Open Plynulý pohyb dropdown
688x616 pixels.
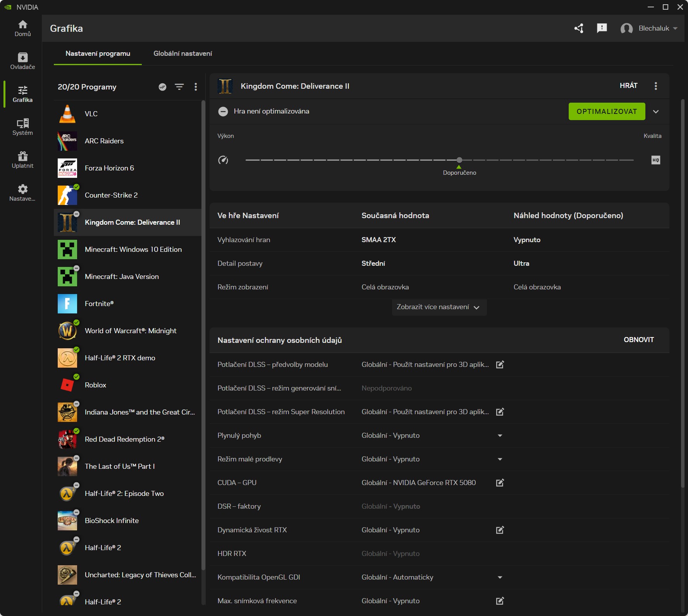click(500, 435)
